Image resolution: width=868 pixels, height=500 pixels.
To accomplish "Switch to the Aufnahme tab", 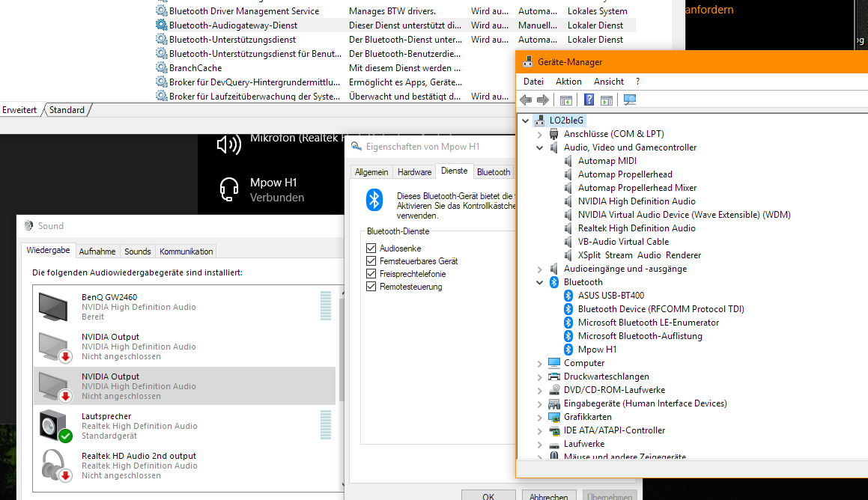I will [97, 251].
